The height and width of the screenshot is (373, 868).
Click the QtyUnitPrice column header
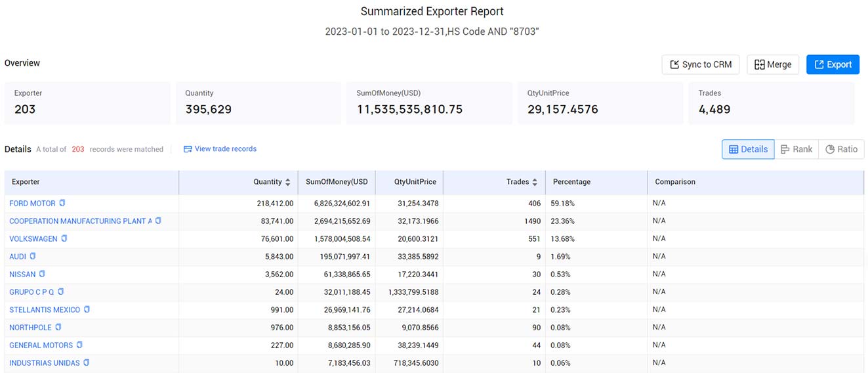[409, 182]
